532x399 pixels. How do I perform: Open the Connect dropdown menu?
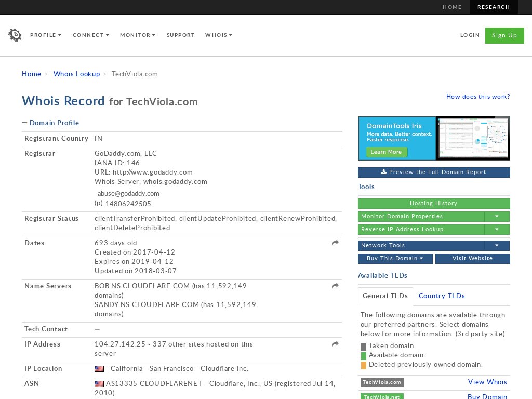point(91,35)
